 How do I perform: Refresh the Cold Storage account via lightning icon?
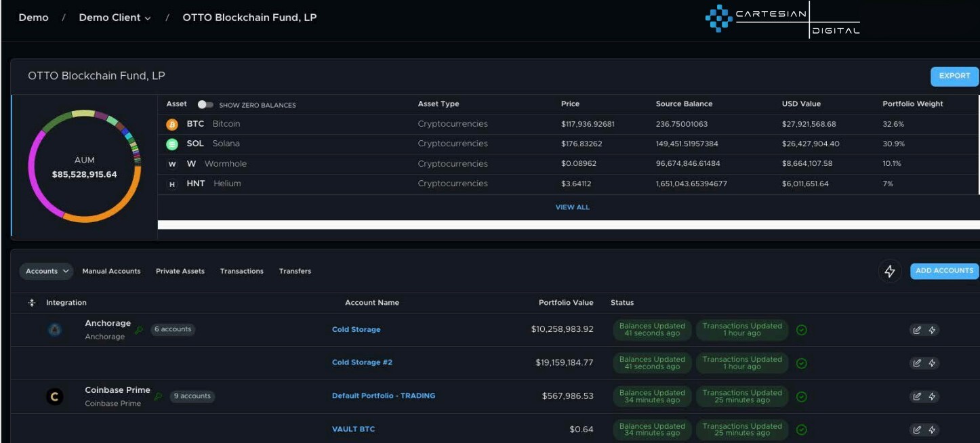click(x=932, y=330)
